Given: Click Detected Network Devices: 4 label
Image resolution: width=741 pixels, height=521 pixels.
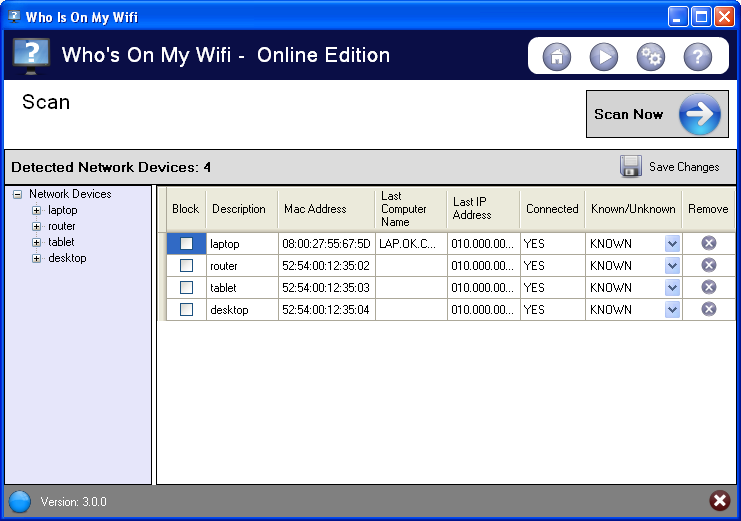Looking at the screenshot, I should pos(111,167).
